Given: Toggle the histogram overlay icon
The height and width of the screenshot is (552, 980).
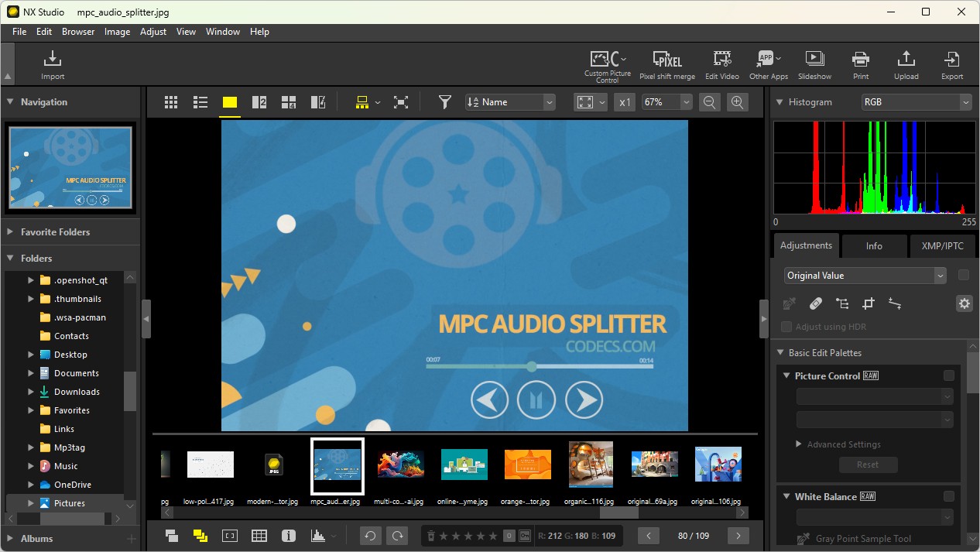Looking at the screenshot, I should [x=317, y=535].
